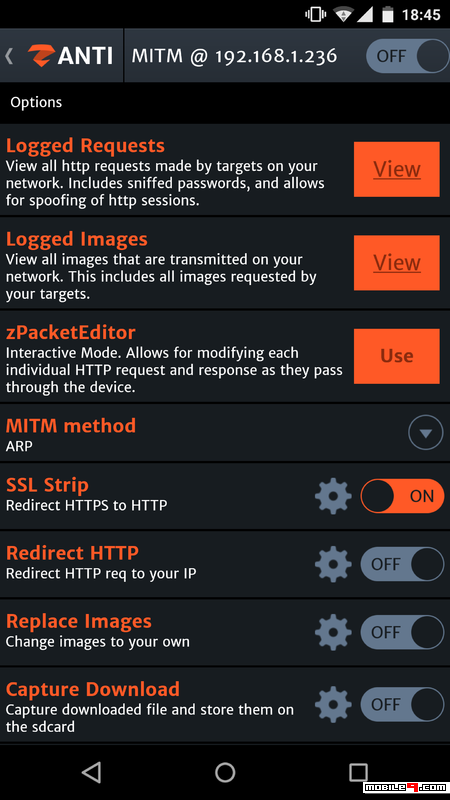Viewport: 450px width, 800px height.
Task: Tap the recent apps square button
Action: (358, 772)
